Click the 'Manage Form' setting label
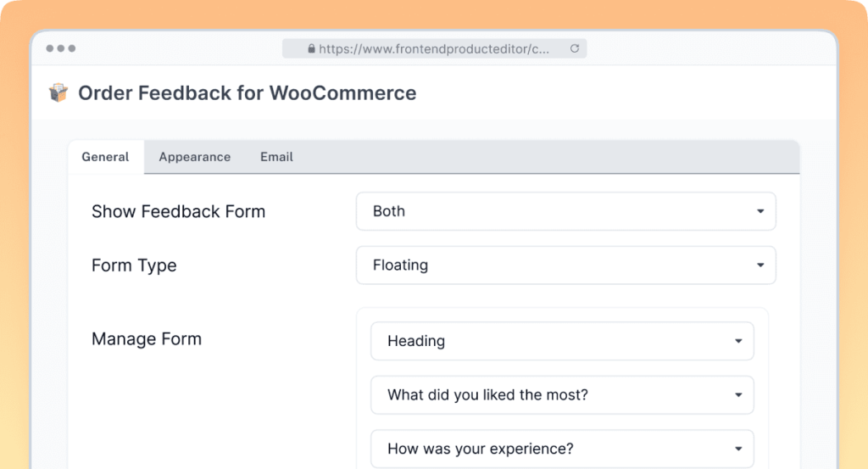Screen dimensions: 868x469 (147, 339)
